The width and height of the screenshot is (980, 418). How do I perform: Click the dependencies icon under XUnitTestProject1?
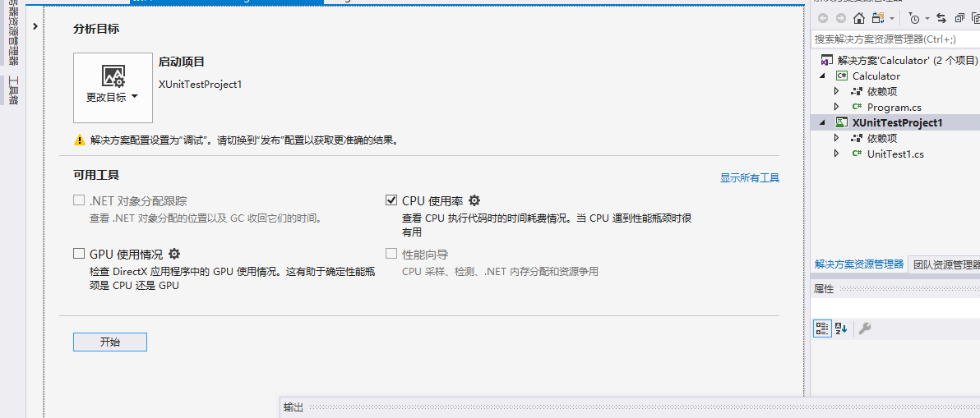tap(856, 139)
